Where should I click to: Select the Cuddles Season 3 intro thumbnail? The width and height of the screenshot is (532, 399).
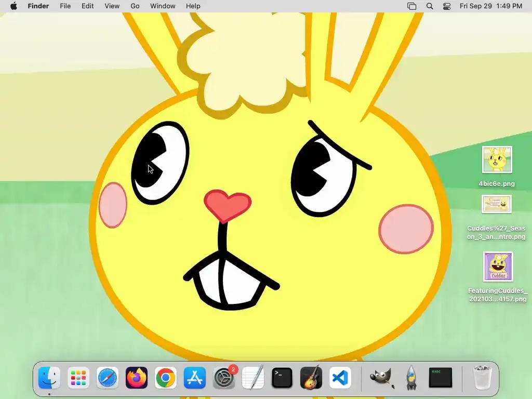click(496, 204)
